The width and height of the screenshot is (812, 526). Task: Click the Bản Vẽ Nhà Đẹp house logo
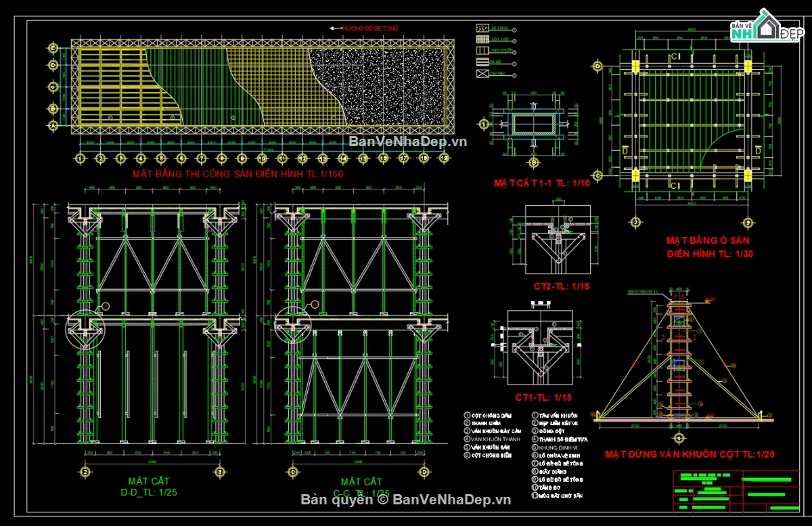point(768,27)
